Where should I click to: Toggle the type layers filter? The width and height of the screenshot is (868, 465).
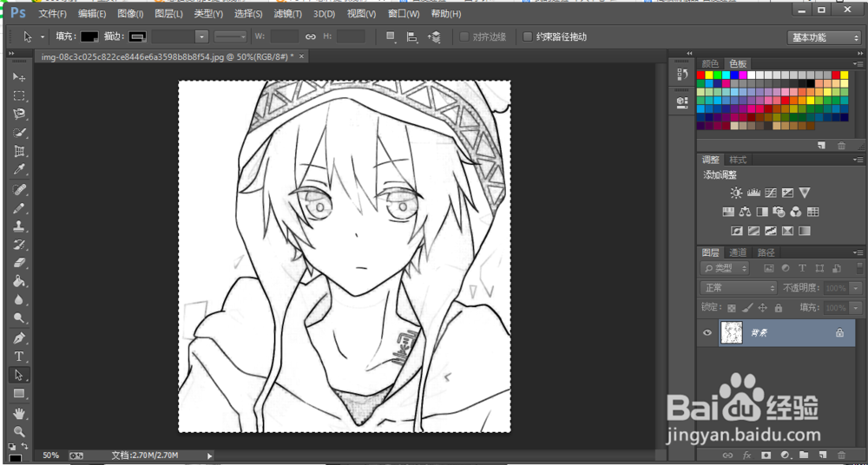tap(801, 268)
